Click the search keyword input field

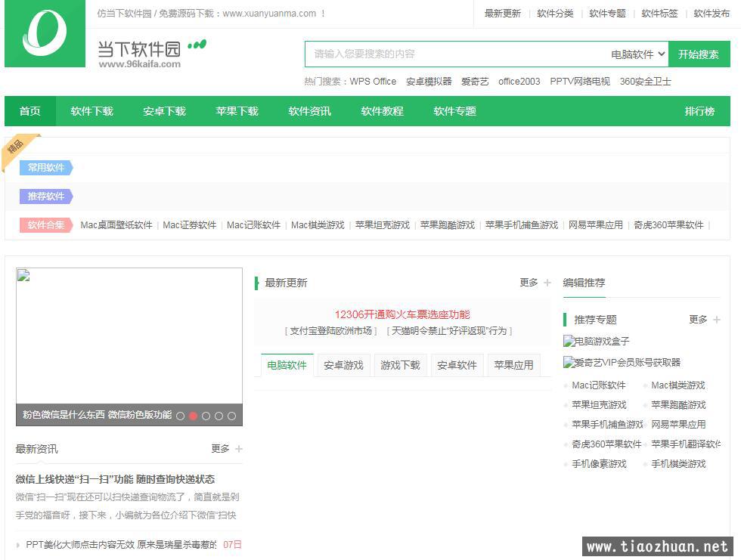[x=454, y=54]
